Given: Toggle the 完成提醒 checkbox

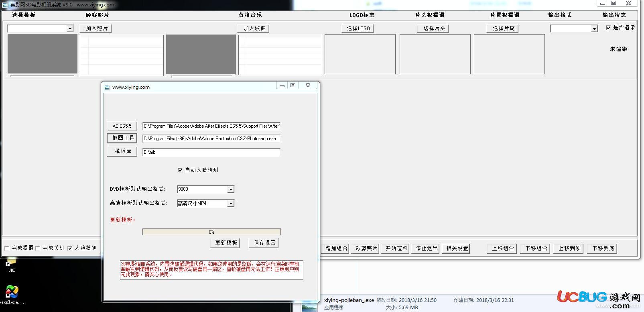Looking at the screenshot, I should (7, 248).
